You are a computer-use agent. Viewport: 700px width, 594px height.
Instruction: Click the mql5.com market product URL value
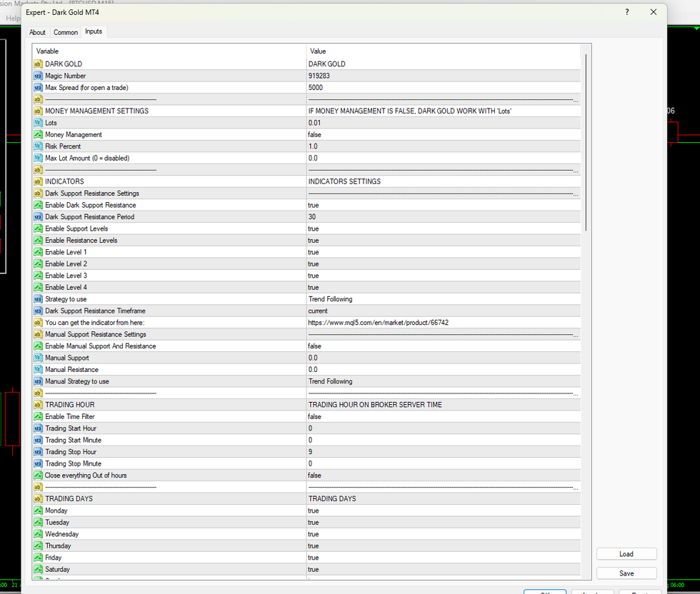[378, 322]
